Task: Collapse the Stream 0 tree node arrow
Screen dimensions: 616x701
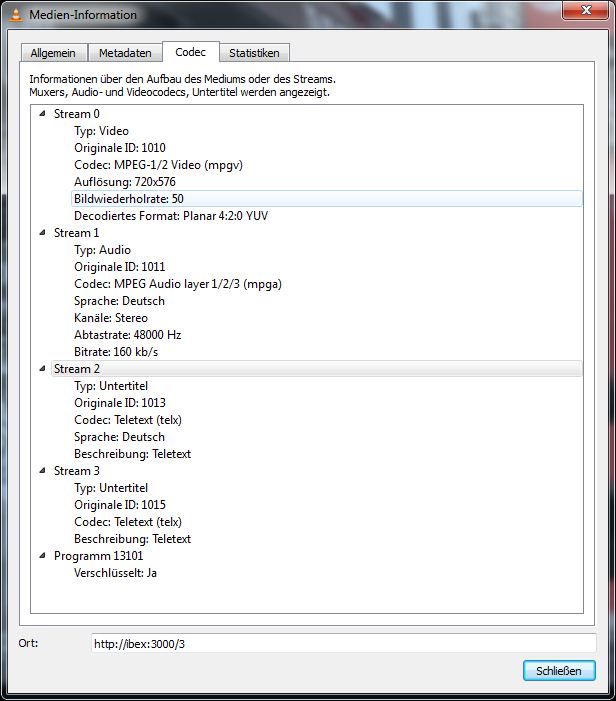Action: [x=42, y=114]
